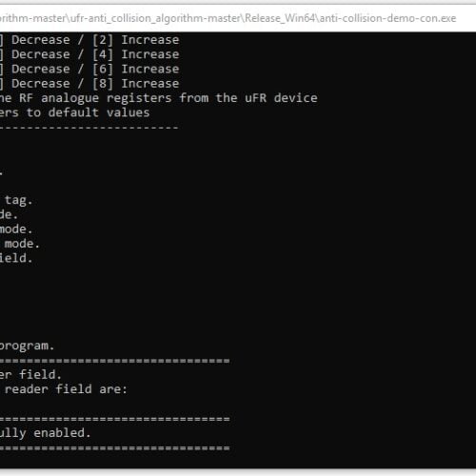Click "uFR device" in the console output
Screen dimensions: 476x476
[x=281, y=98]
